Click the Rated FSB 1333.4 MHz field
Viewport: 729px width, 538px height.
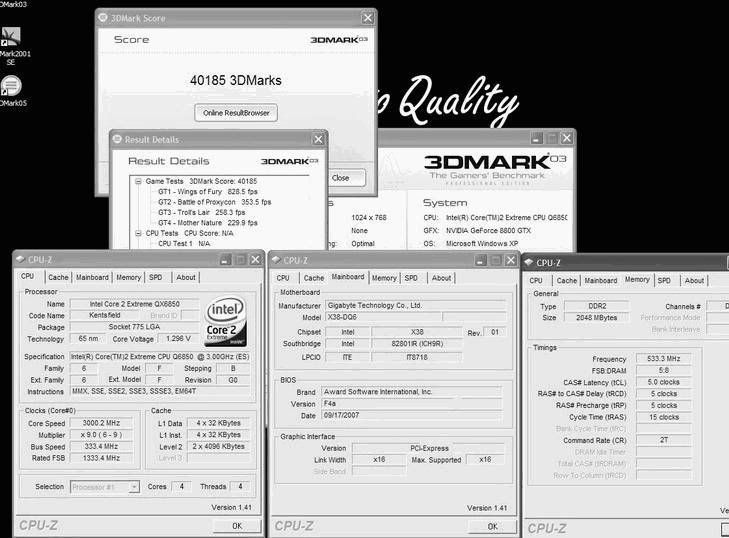pos(101,458)
